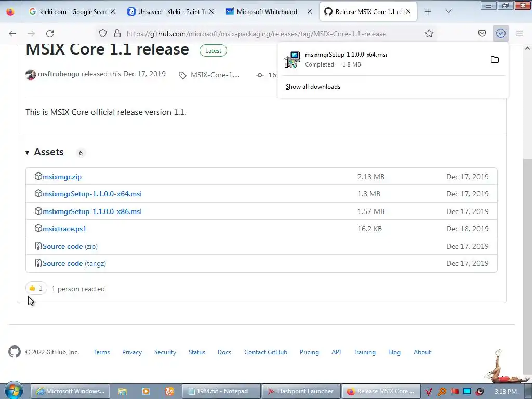Click the GitHub logo in the footer
532x399 pixels.
pyautogui.click(x=14, y=352)
